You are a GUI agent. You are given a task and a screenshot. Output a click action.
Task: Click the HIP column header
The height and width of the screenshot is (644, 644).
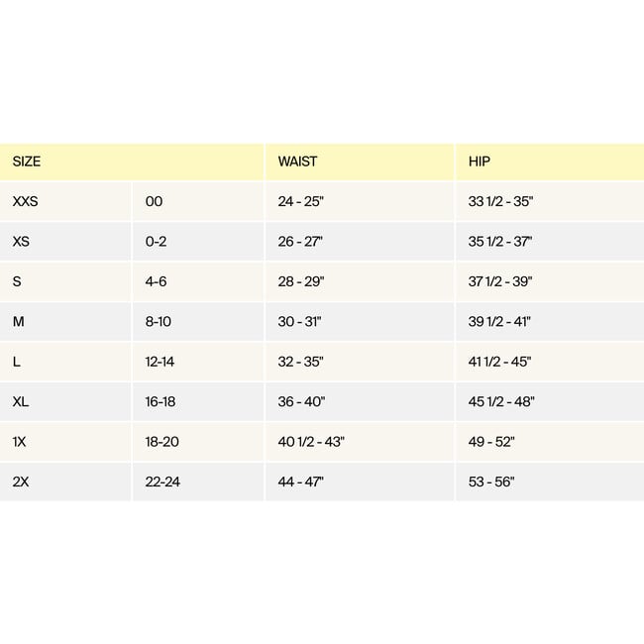480,161
